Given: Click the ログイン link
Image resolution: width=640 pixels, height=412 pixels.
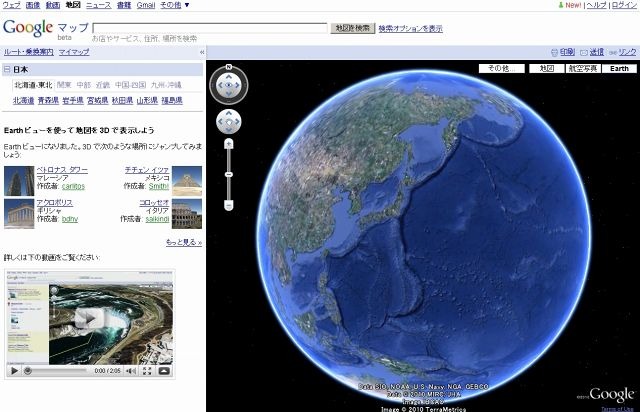Looking at the screenshot, I should [624, 5].
